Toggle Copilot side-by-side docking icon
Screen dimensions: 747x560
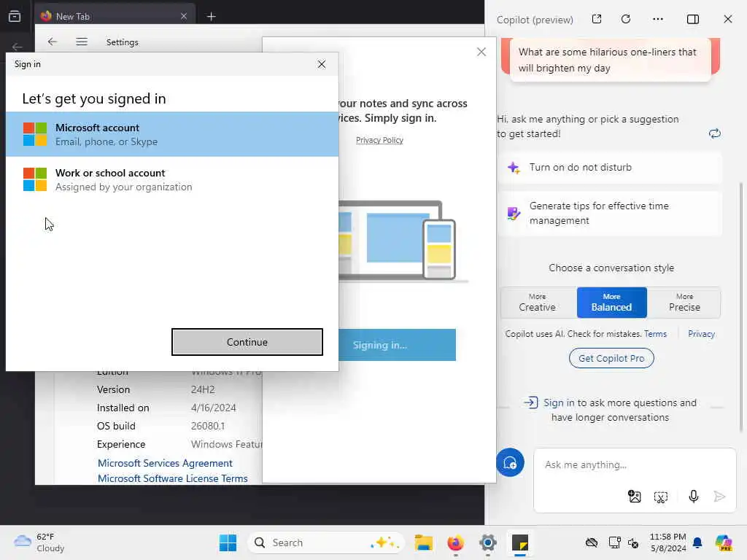(x=693, y=19)
